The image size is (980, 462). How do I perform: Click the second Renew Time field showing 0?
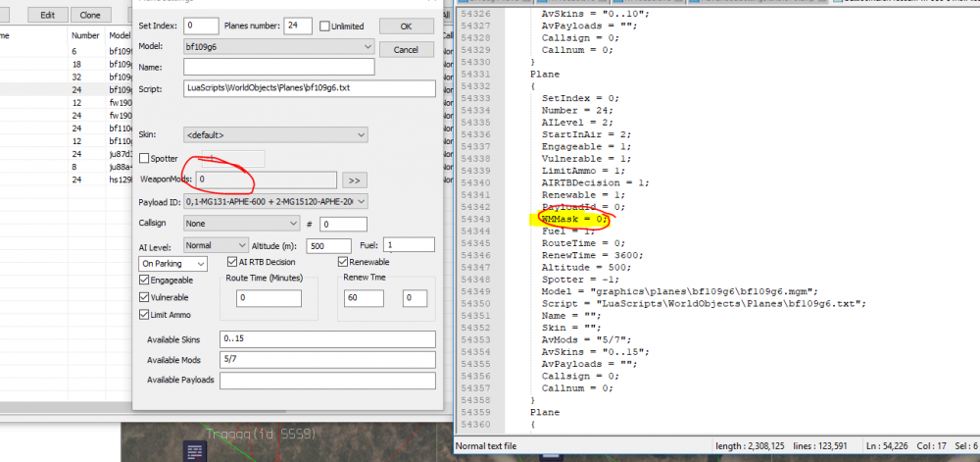click(x=415, y=298)
